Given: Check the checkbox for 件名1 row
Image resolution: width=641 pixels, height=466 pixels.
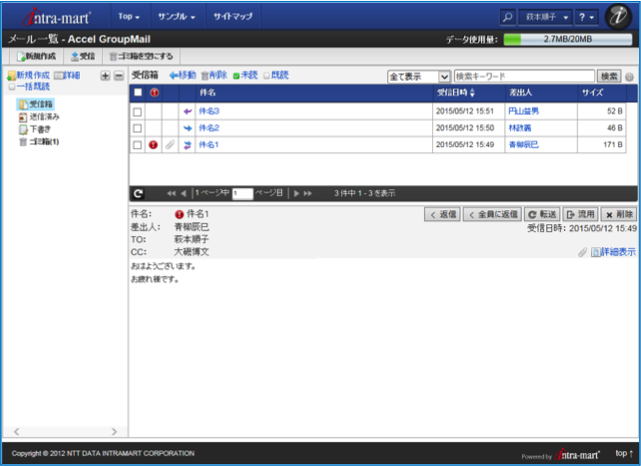Looking at the screenshot, I should [137, 145].
